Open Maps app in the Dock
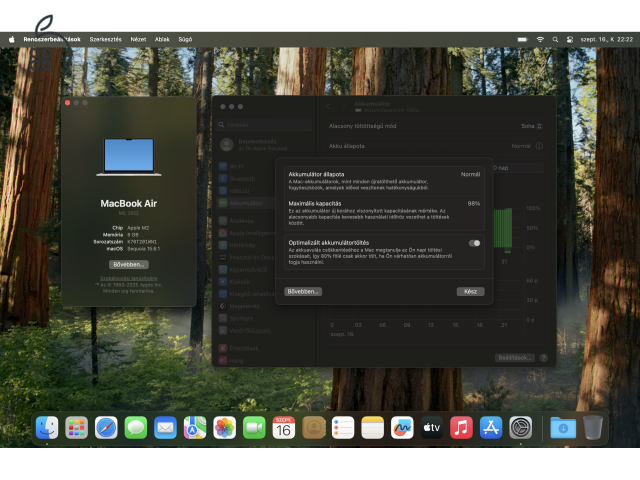Screen dimensions: 640x480 click(x=195, y=427)
